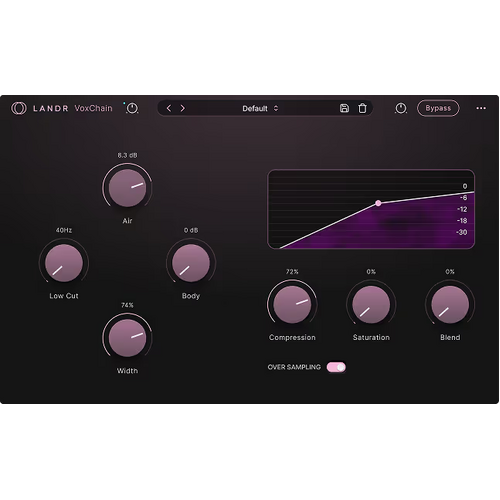The width and height of the screenshot is (500, 500).
Task: Toggle the Over Sampling switch
Action: pyautogui.click(x=336, y=367)
